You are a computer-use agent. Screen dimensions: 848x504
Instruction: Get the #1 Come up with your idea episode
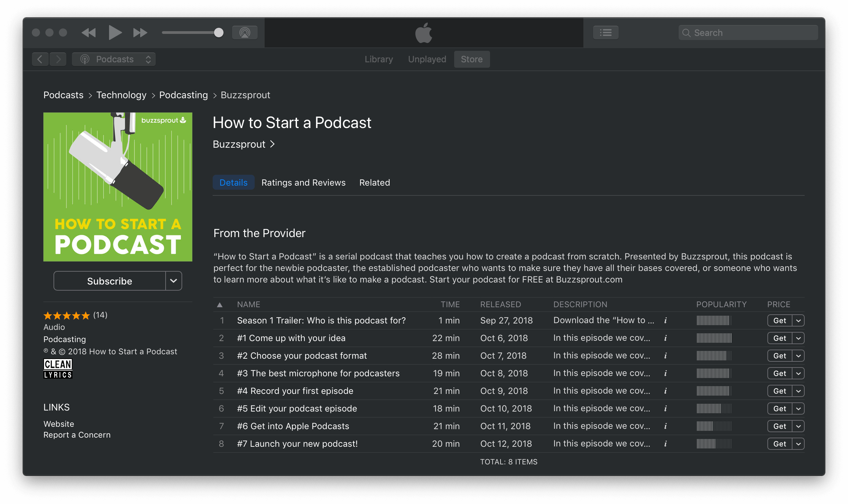[x=780, y=338]
